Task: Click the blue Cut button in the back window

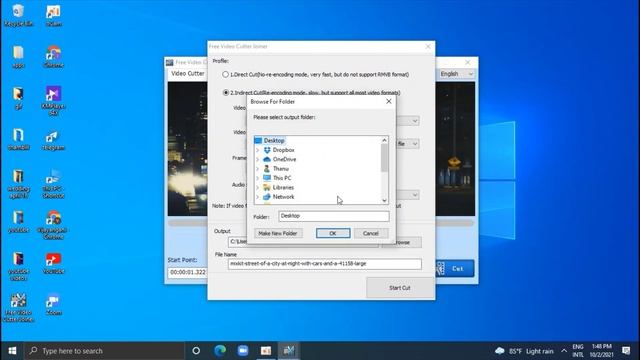Action: (455, 269)
